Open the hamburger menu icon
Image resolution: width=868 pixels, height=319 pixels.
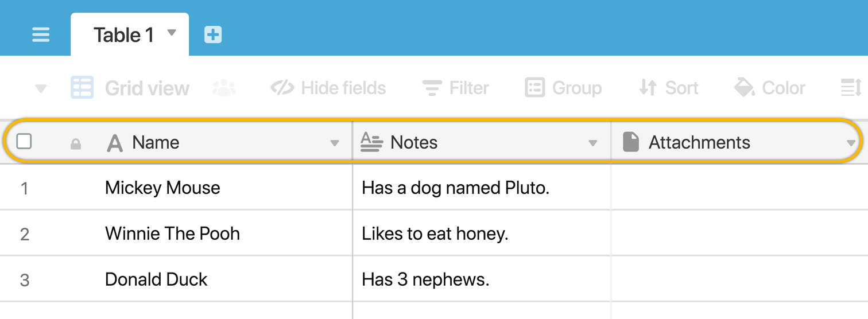[41, 34]
